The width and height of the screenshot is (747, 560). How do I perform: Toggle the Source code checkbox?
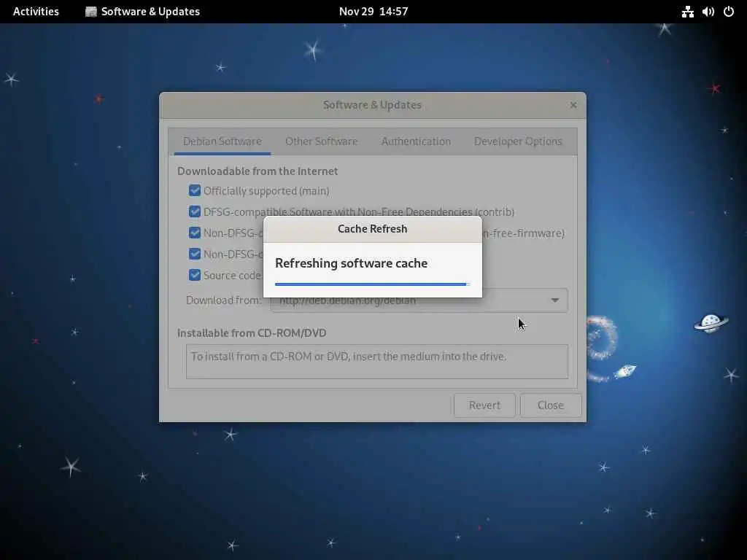(194, 275)
